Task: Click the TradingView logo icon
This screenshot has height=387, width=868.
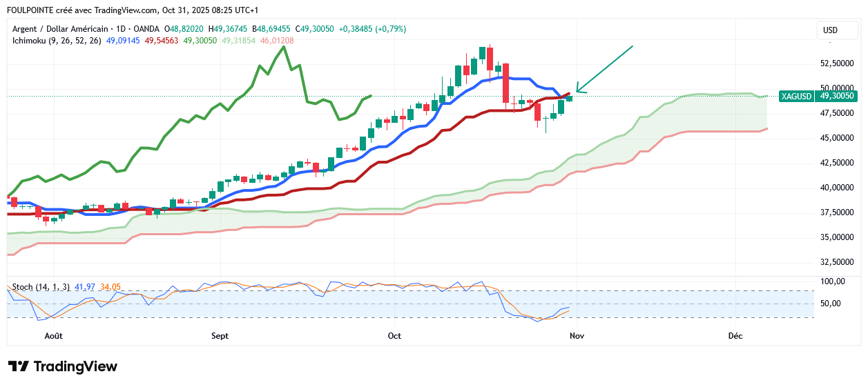Action: point(19,366)
